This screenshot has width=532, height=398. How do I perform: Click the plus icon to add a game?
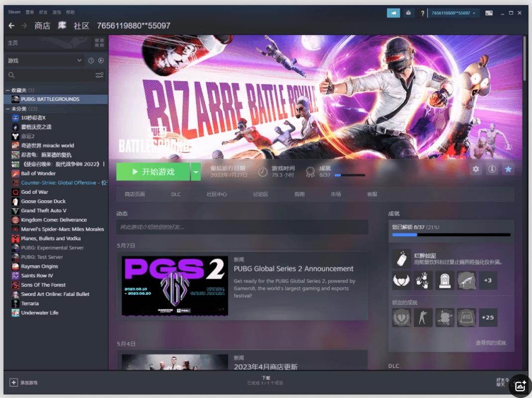pyautogui.click(x=13, y=383)
